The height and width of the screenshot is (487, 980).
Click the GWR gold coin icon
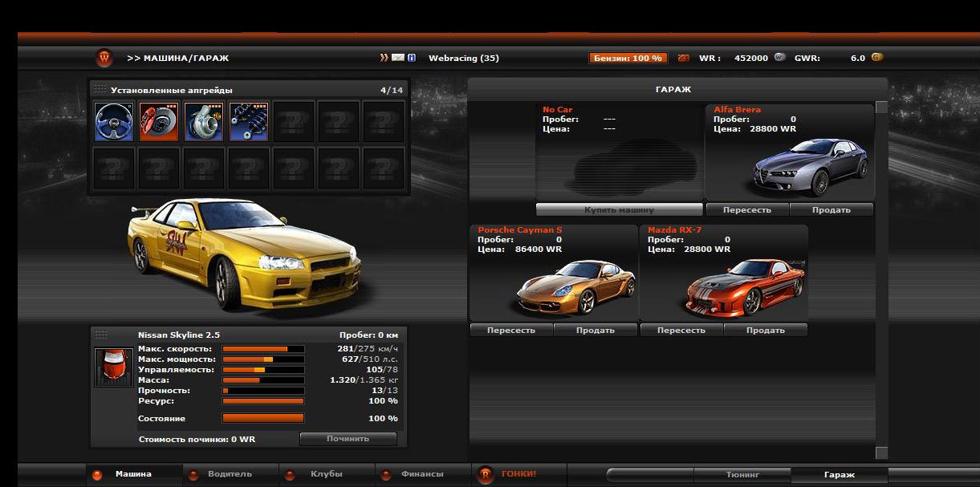coord(877,58)
